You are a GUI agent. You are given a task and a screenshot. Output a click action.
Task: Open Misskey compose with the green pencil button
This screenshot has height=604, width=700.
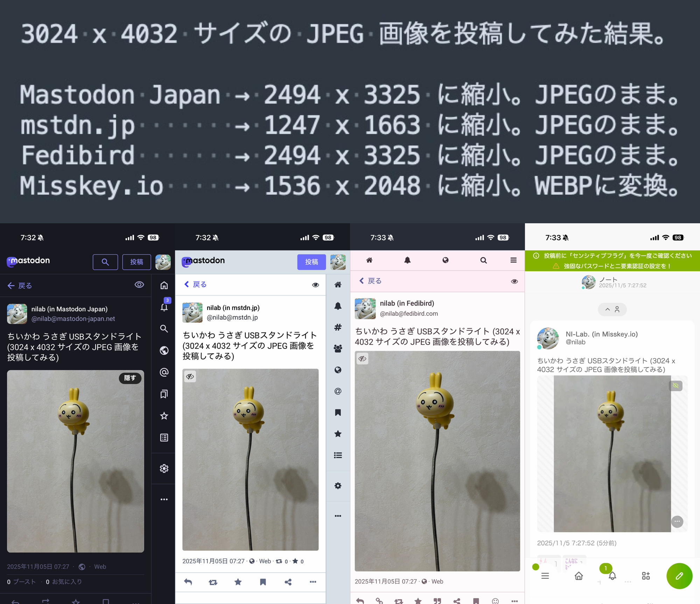coord(679,576)
